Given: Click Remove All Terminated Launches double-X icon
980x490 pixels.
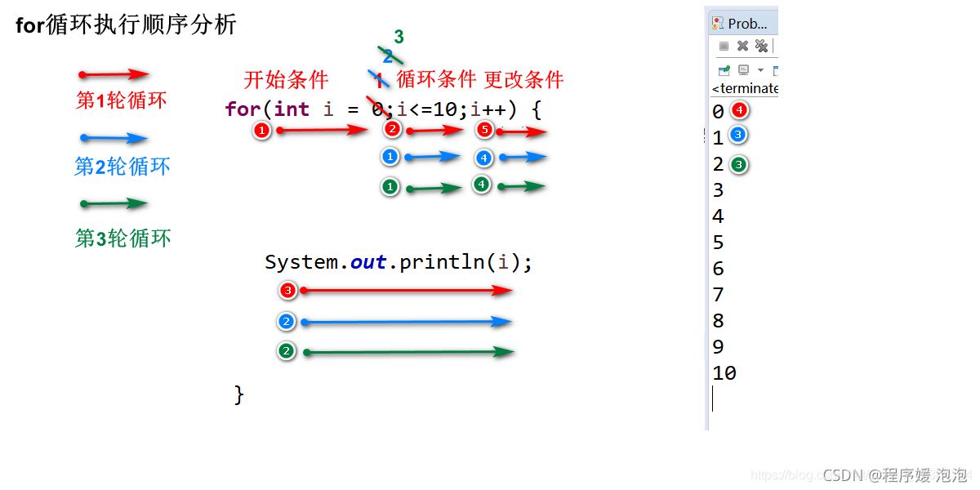Looking at the screenshot, I should tap(761, 46).
